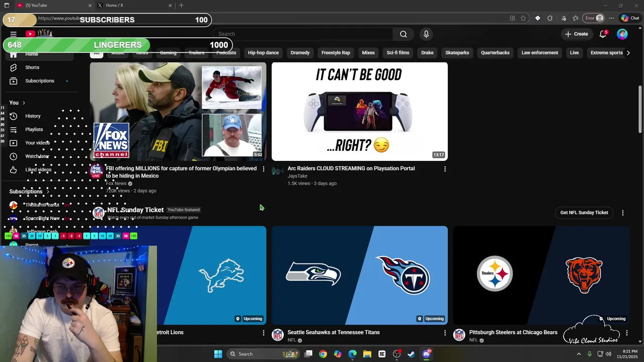Viewport: 644px width, 362px height.
Task: Select the Law enforcement chip
Action: point(540,53)
